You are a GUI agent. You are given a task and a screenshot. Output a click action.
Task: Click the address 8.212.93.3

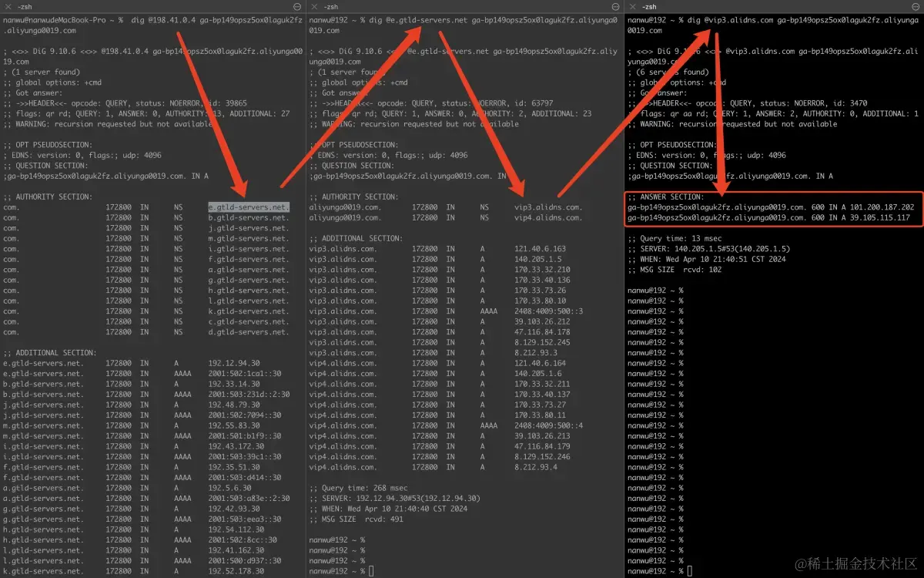[x=535, y=353]
